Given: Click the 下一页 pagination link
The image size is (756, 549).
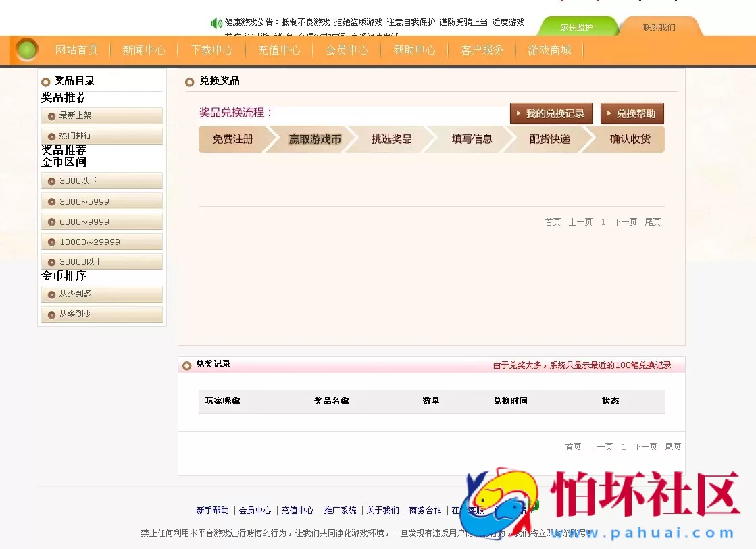Looking at the screenshot, I should [624, 221].
